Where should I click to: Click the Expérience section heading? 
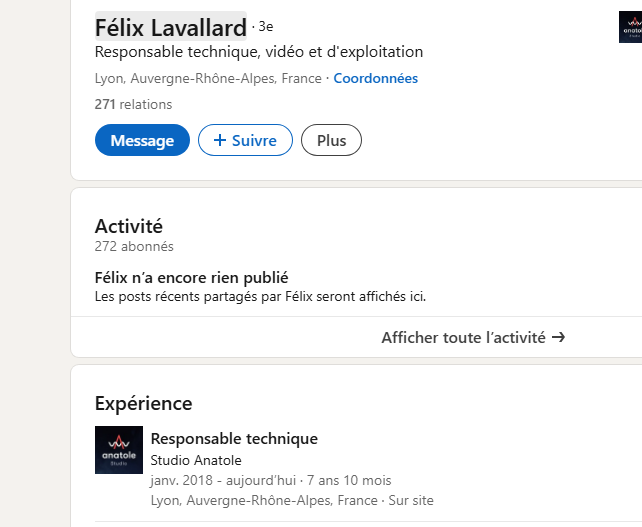tap(143, 403)
